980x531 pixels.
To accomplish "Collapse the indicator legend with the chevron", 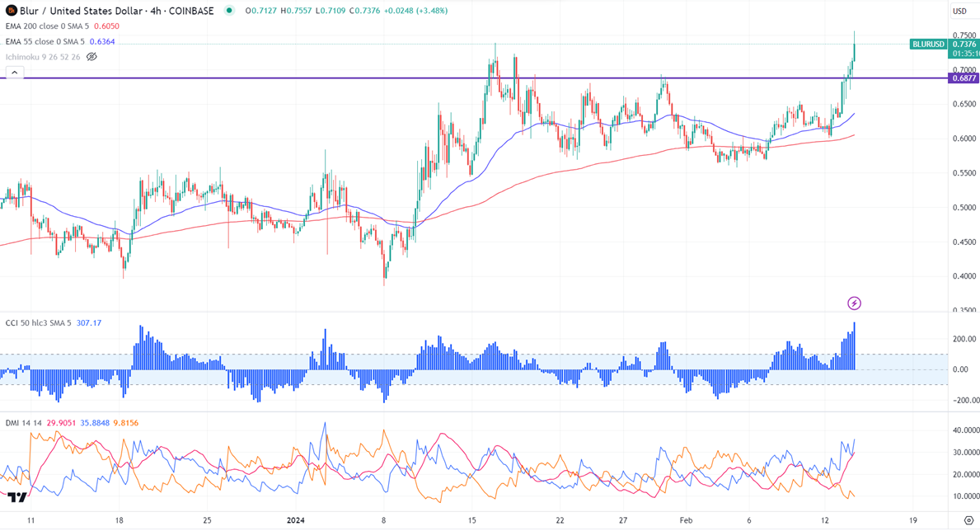I will pyautogui.click(x=15, y=73).
